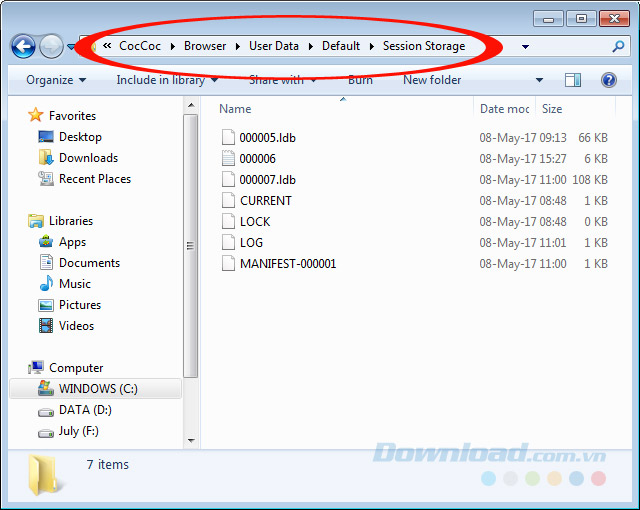Expand the arrow after CocCoc breadcrumb
Viewport: 640px width, 510px height.
tap(173, 47)
